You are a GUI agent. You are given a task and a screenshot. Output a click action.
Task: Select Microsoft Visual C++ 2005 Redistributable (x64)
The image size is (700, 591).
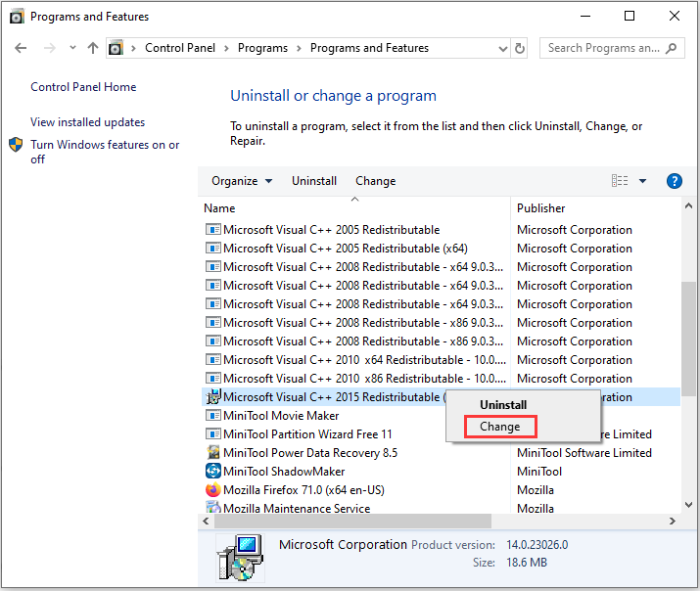[346, 249]
